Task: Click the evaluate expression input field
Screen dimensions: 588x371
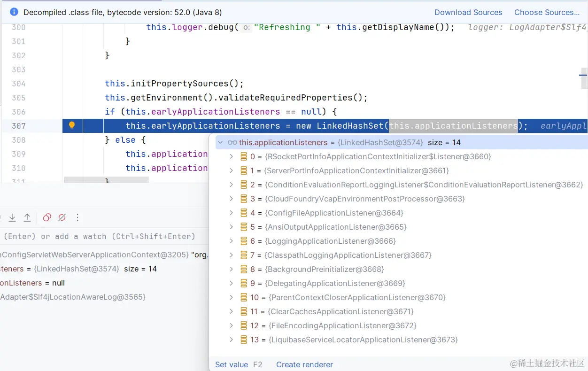Action: tap(103, 236)
